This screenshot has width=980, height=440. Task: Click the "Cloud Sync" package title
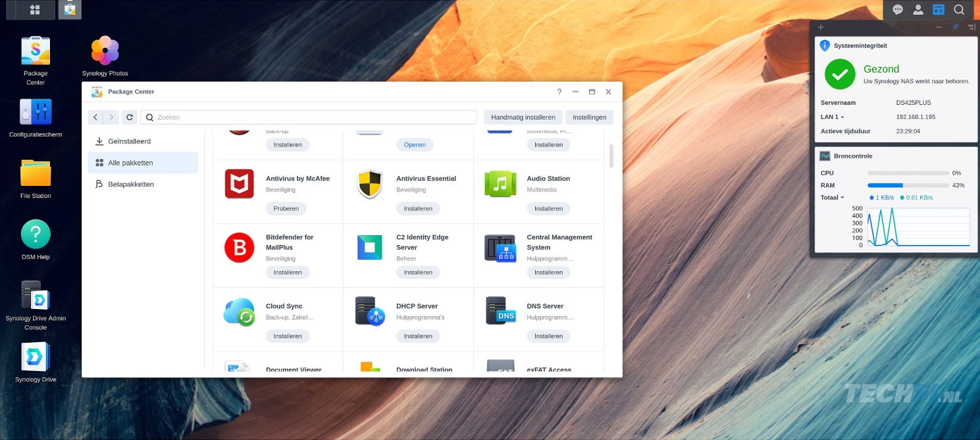click(284, 306)
